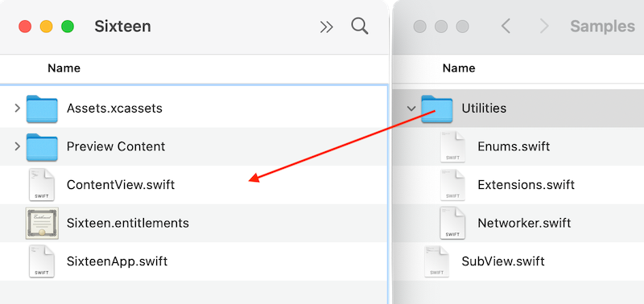This screenshot has width=644, height=304.
Task: Select the Networker.swift file name
Action: coord(525,223)
